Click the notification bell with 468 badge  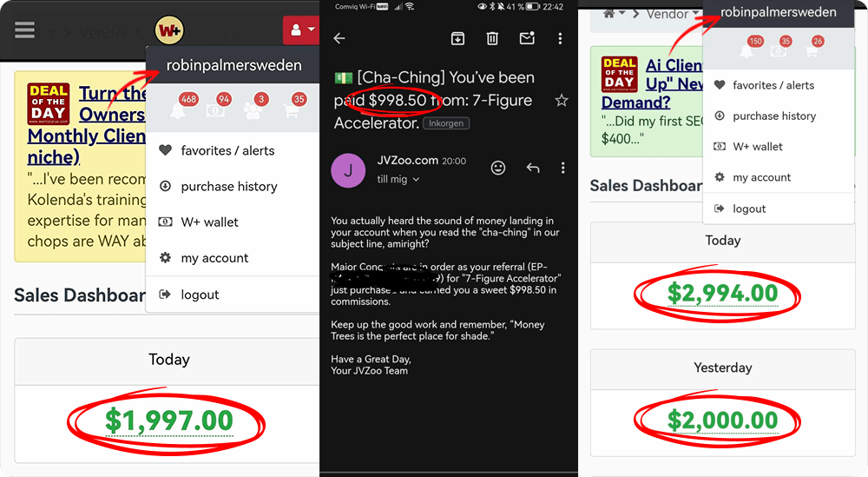coord(178,109)
